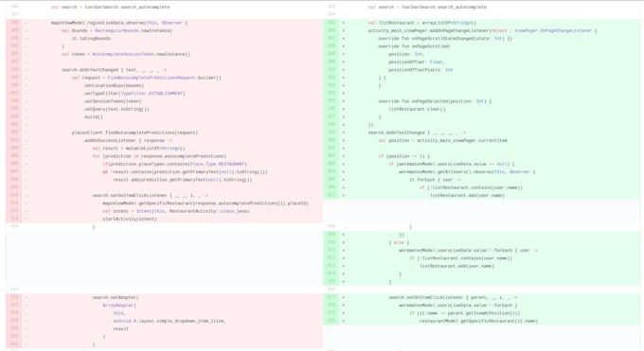Click removed line 'val intent = Intent(this, RestaurantActivity::class.java)'
This screenshot has width=644, height=351.
pyautogui.click(x=176, y=211)
